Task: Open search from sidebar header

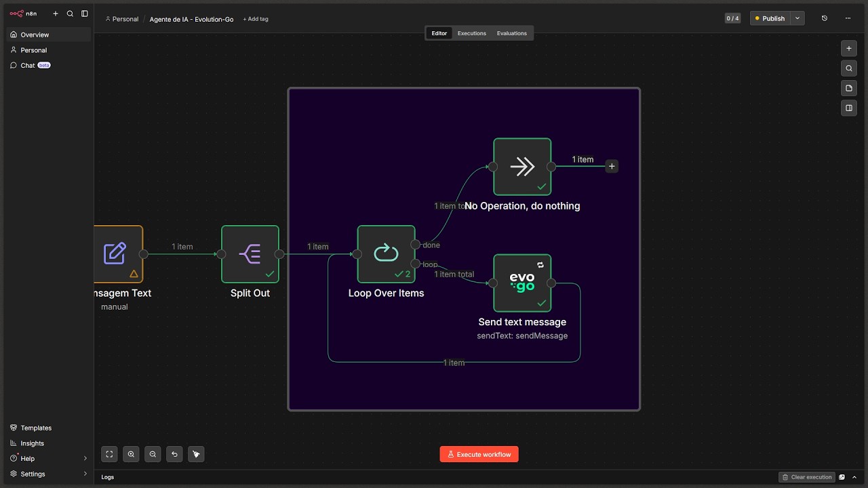Action: [x=70, y=14]
